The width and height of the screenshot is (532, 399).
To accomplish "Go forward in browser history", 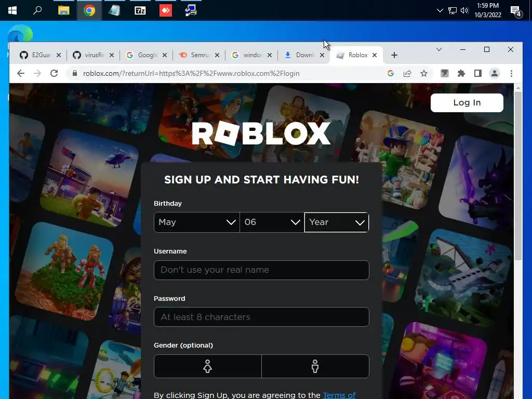I will pyautogui.click(x=37, y=73).
